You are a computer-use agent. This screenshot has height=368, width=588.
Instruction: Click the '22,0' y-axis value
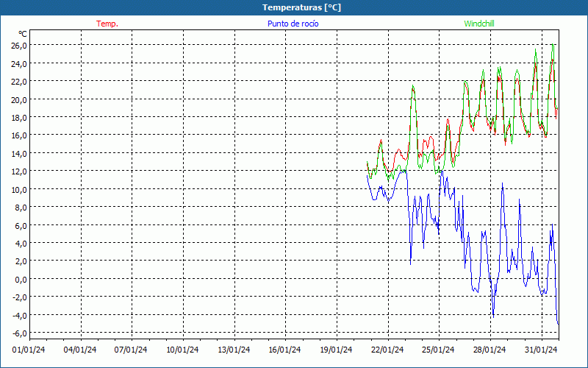pos(20,82)
